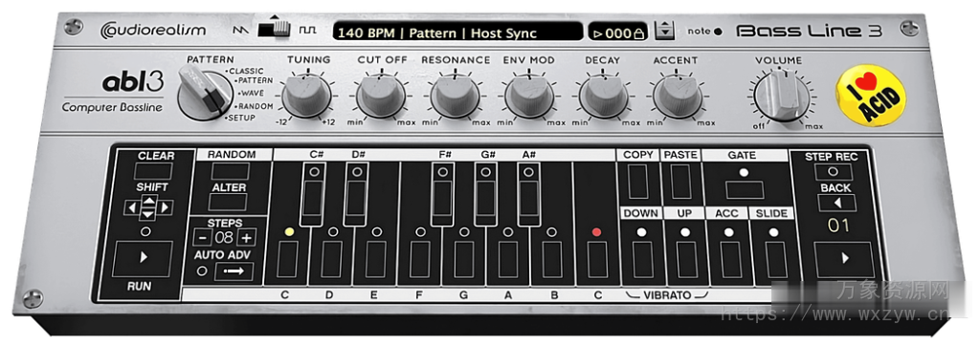Screen dimensions: 980x347
Task: Increase steps with the plus button
Action: (x=247, y=237)
